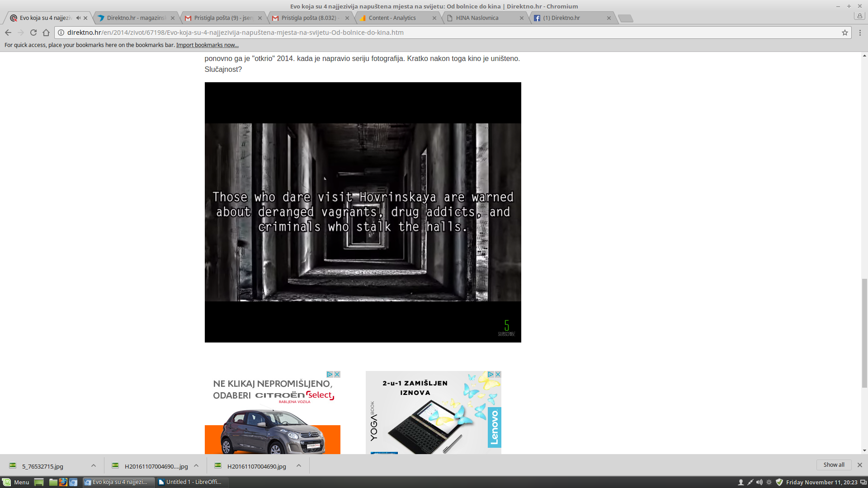Open Chromium three-dot menu
868x488 pixels.
click(x=860, y=33)
